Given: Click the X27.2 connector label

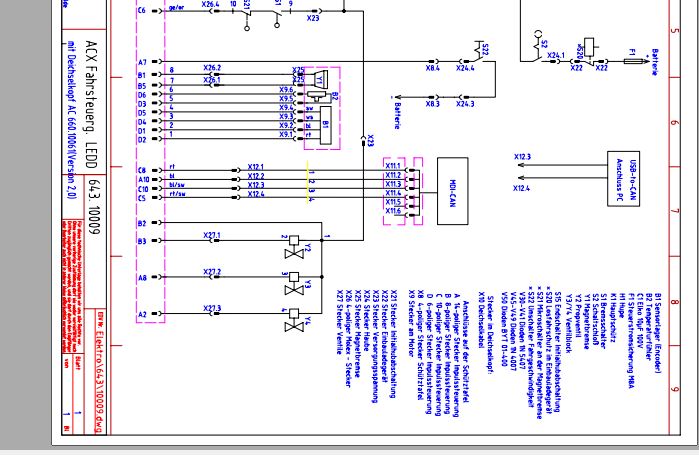Looking at the screenshot, I should pyautogui.click(x=212, y=272).
